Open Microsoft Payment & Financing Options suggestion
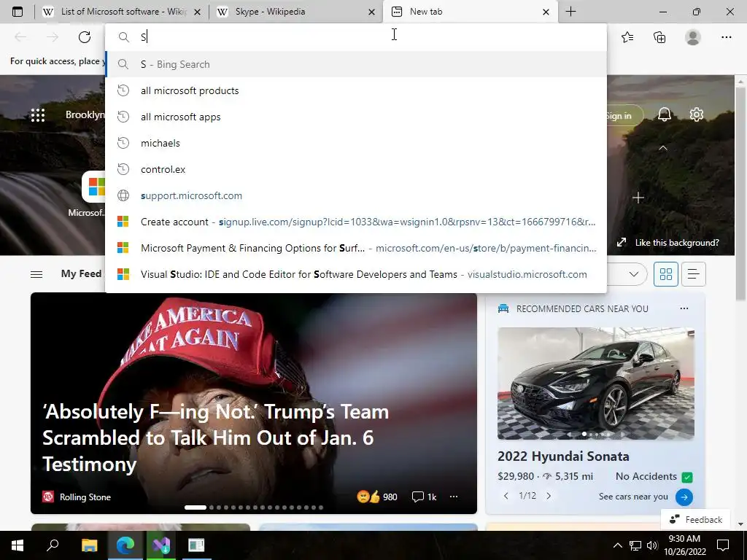 click(356, 248)
